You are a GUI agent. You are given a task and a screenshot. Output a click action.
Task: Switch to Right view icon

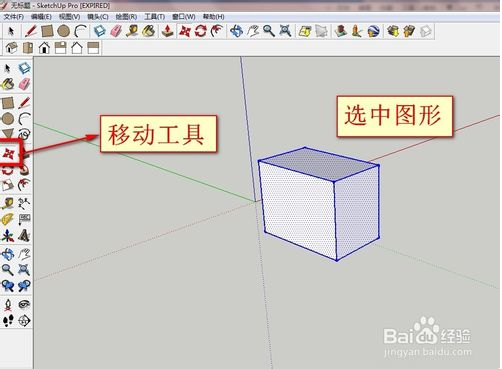click(x=61, y=48)
